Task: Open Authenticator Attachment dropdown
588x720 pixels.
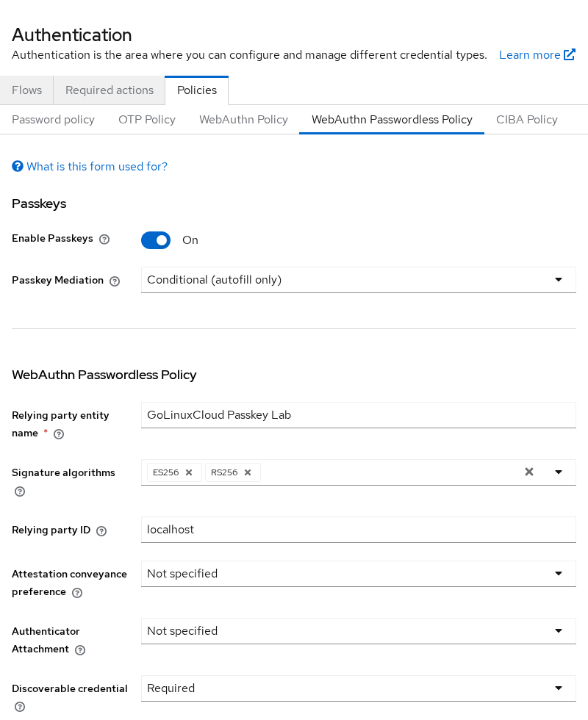Action: (359, 631)
